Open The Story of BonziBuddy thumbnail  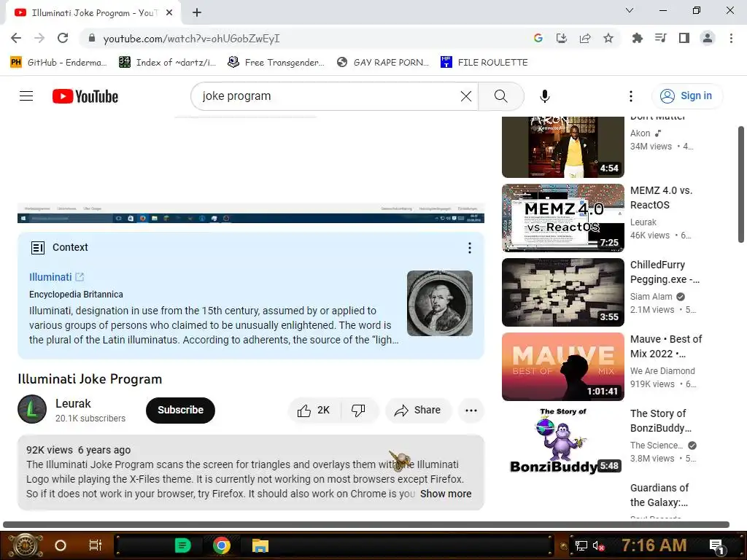coord(562,440)
